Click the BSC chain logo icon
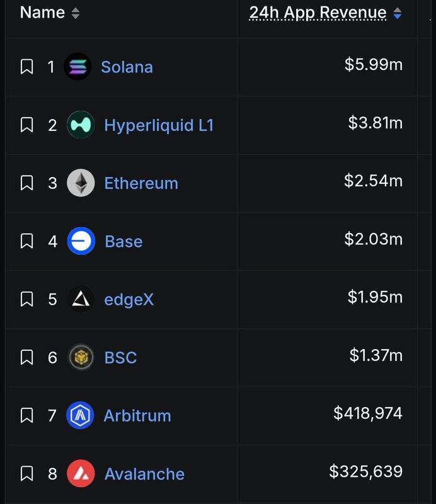The height and width of the screenshot is (504, 436). (x=81, y=357)
